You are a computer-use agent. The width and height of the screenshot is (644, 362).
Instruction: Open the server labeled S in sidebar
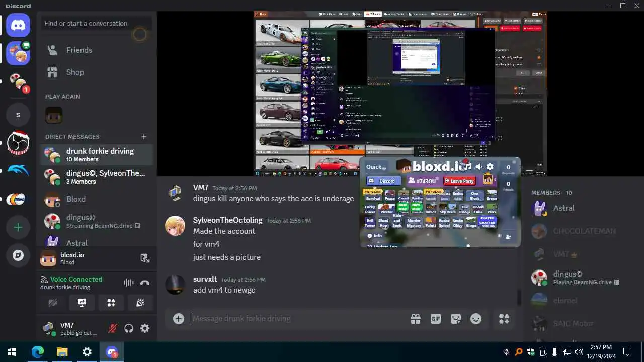(18, 115)
